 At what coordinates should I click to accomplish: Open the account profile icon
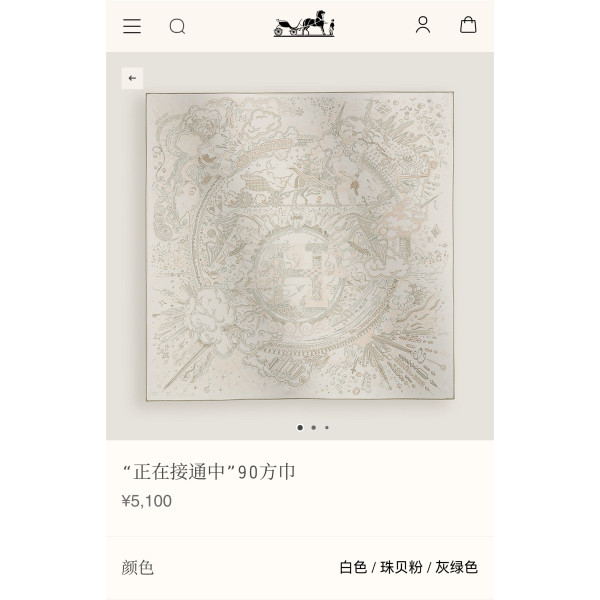coord(423,25)
